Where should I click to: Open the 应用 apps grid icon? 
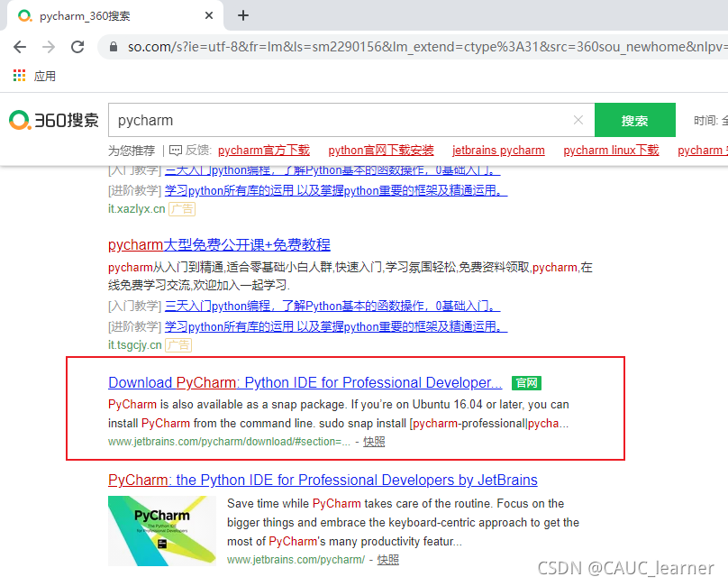[19, 76]
